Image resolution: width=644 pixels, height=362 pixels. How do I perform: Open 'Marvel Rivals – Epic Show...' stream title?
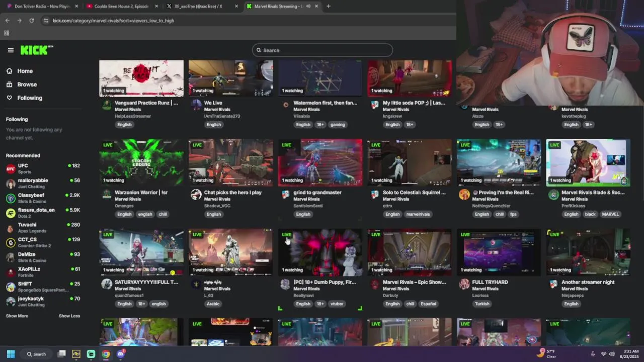pyautogui.click(x=415, y=282)
